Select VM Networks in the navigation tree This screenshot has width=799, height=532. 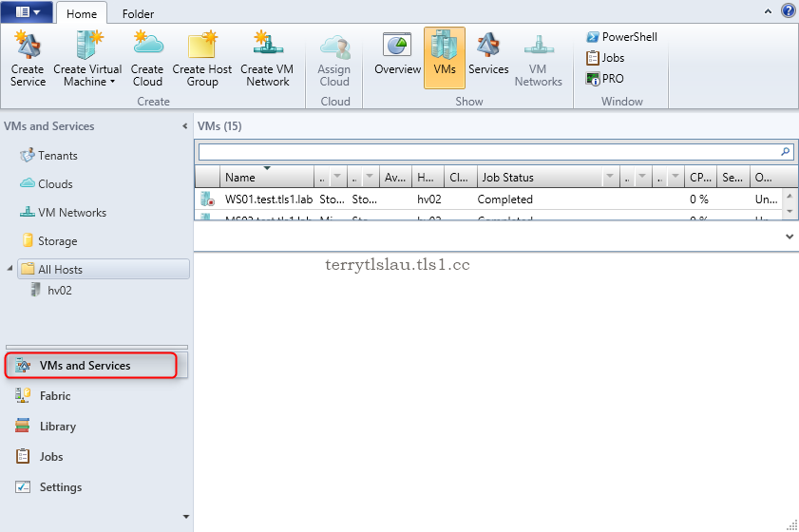(x=63, y=213)
